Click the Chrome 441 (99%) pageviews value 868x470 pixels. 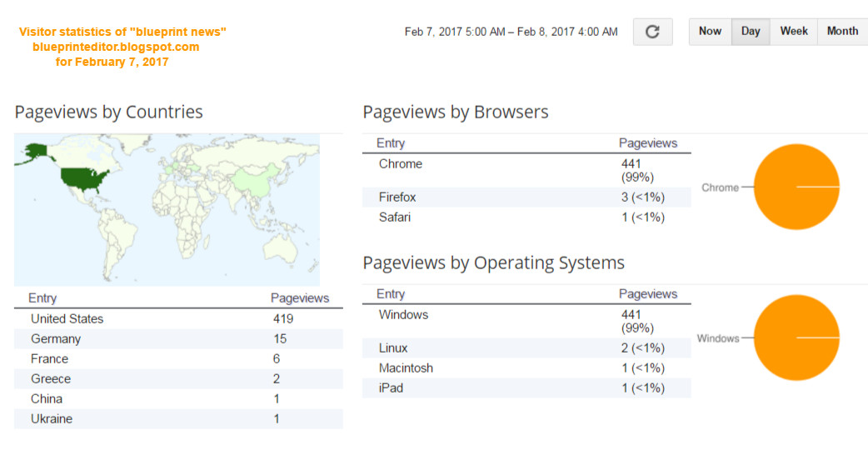pos(637,171)
